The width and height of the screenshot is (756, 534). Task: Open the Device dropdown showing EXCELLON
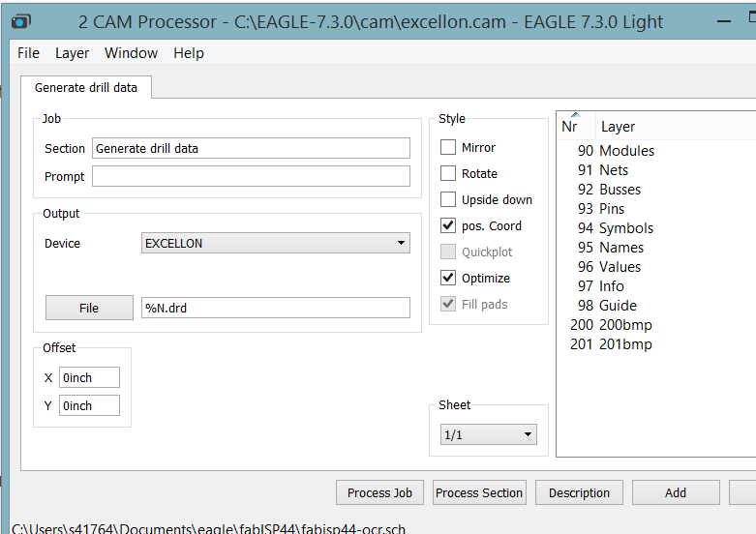pyautogui.click(x=276, y=243)
